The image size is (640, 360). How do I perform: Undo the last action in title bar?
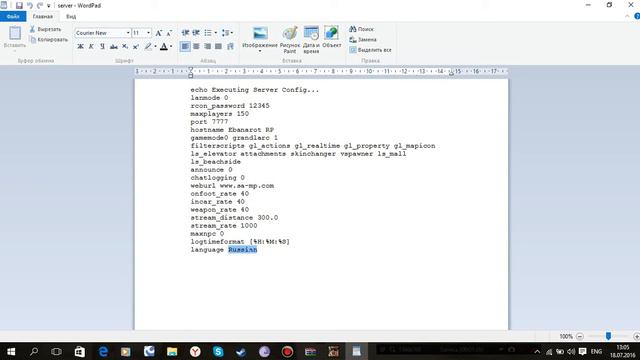coord(30,5)
